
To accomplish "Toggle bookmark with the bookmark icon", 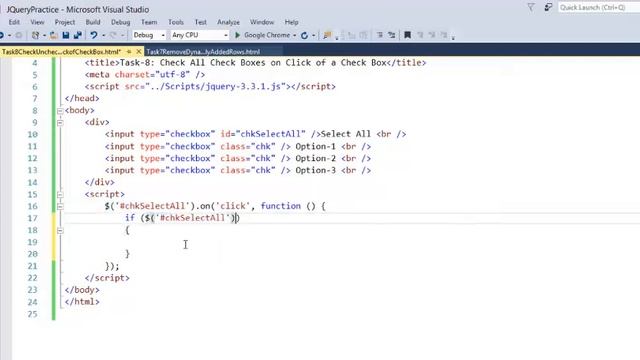I will (x=407, y=35).
